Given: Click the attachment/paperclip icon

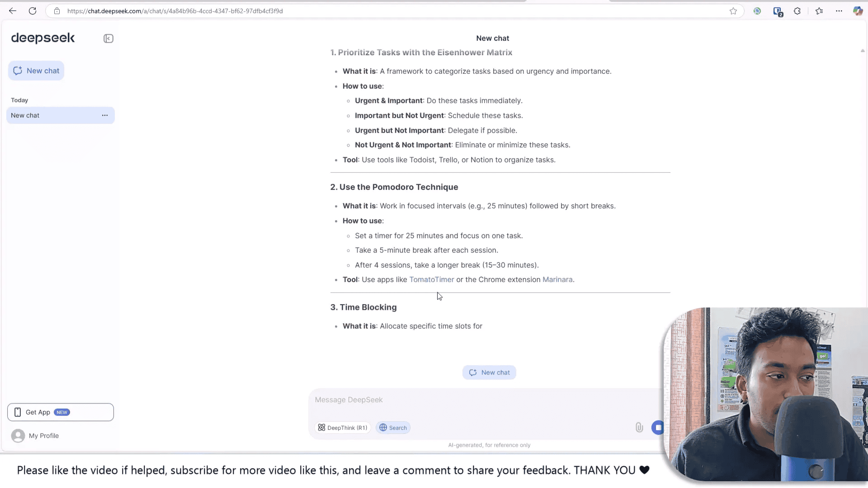Looking at the screenshot, I should pos(639,427).
